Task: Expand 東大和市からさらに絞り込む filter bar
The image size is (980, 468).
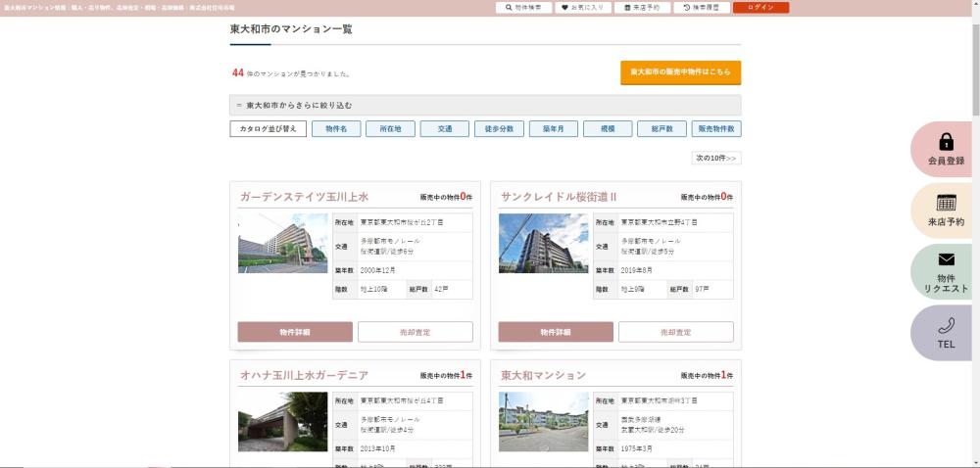Action: click(485, 106)
